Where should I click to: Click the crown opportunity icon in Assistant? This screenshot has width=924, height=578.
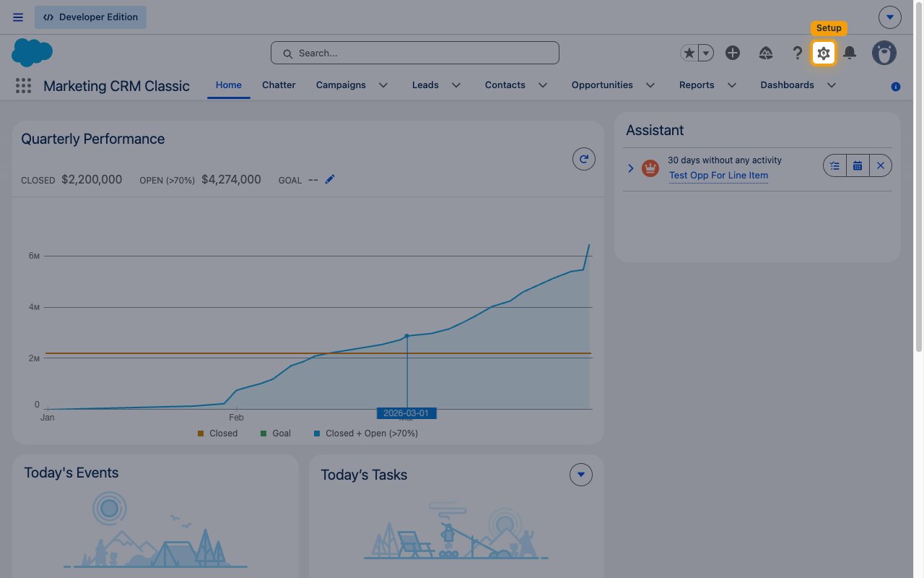[650, 168]
